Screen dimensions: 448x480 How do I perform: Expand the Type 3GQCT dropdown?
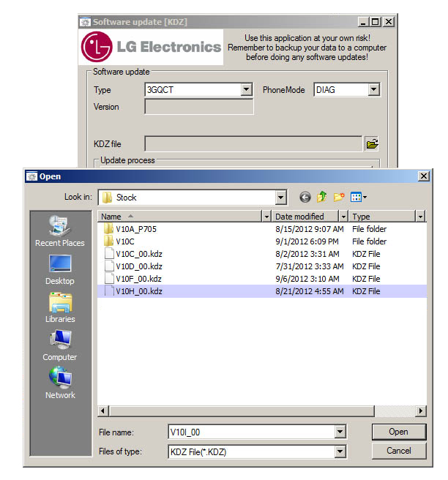[x=247, y=90]
